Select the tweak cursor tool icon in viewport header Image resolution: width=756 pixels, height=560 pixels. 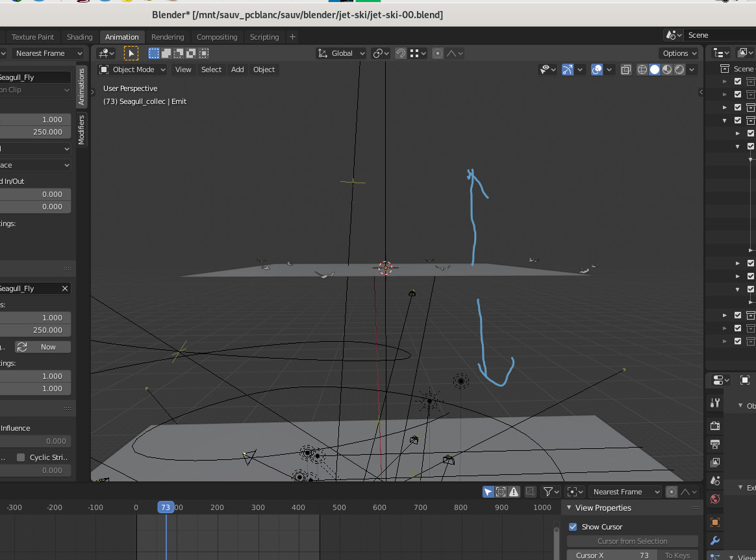pos(131,53)
